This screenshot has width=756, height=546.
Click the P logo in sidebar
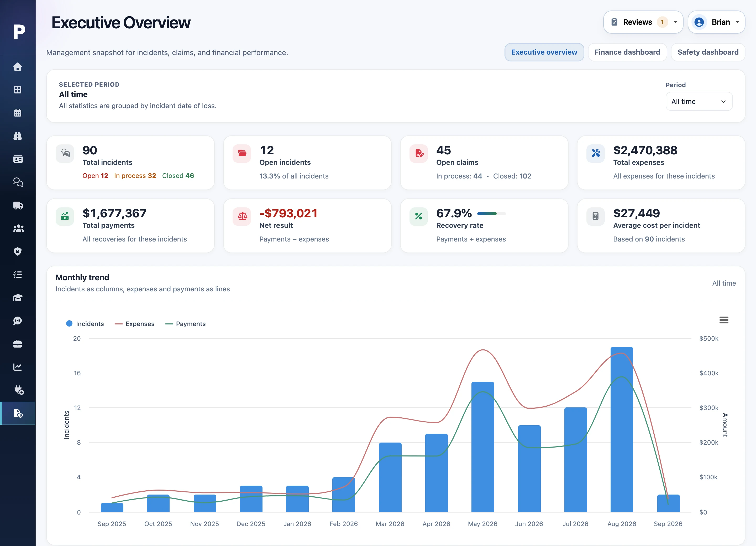tap(19, 32)
